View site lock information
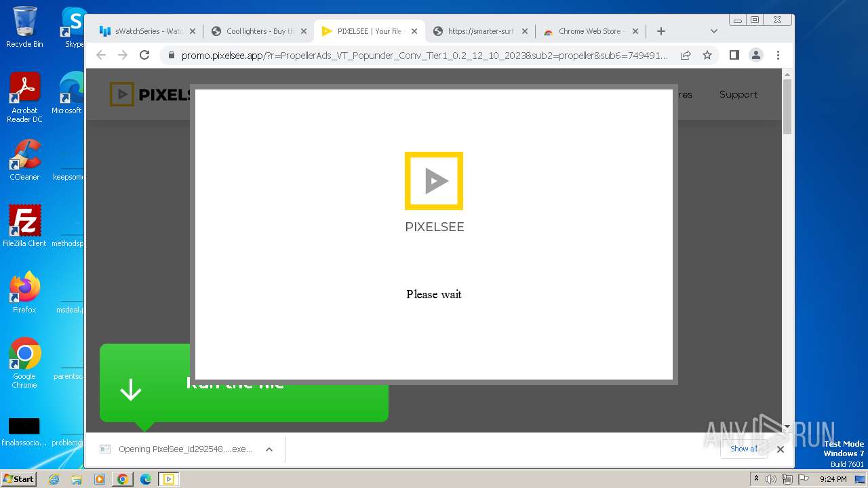 (171, 55)
